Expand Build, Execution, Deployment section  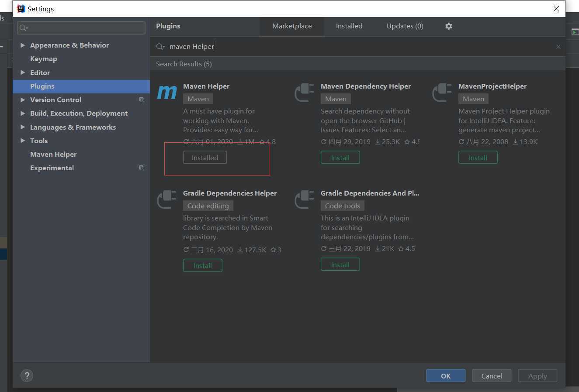coord(23,113)
